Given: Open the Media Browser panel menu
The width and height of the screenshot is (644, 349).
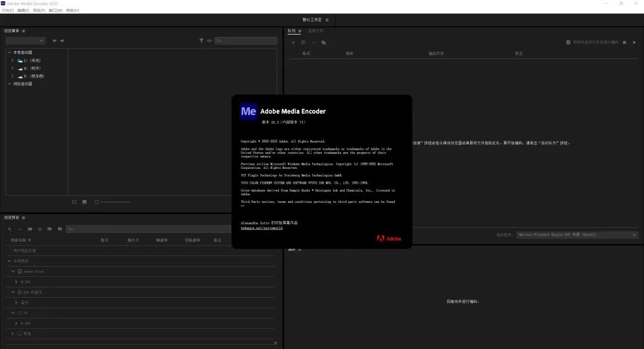Looking at the screenshot, I should tap(23, 31).
